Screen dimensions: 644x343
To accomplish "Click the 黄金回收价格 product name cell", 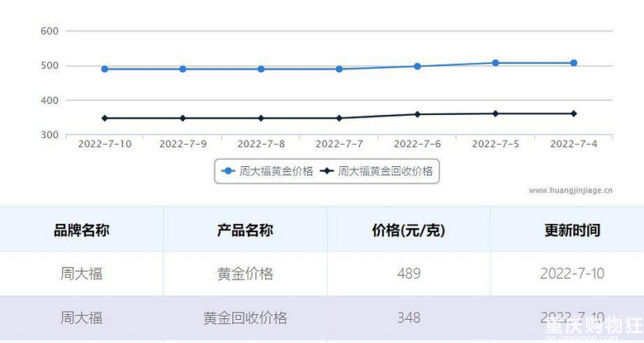I will [245, 317].
